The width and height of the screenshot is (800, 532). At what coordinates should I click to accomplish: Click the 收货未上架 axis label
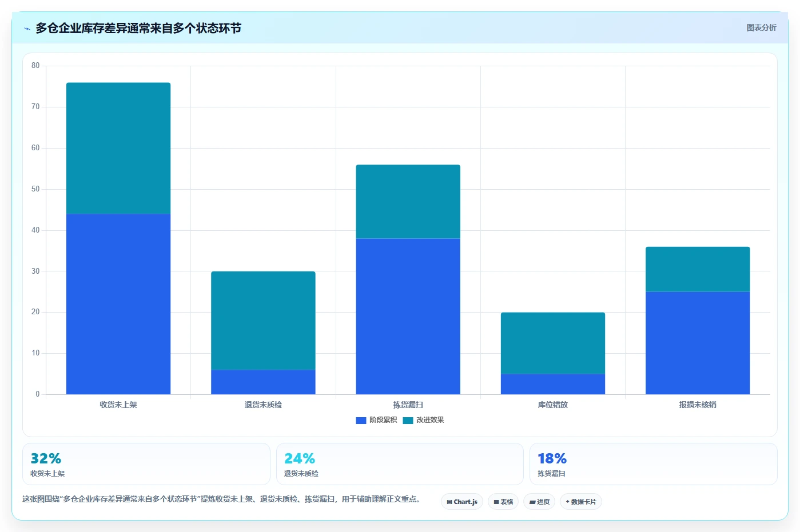click(118, 405)
